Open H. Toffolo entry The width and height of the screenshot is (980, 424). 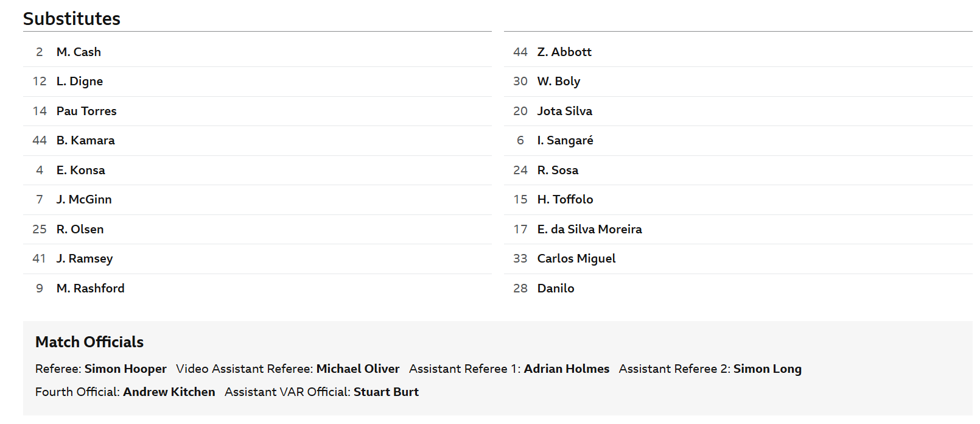[x=738, y=200]
